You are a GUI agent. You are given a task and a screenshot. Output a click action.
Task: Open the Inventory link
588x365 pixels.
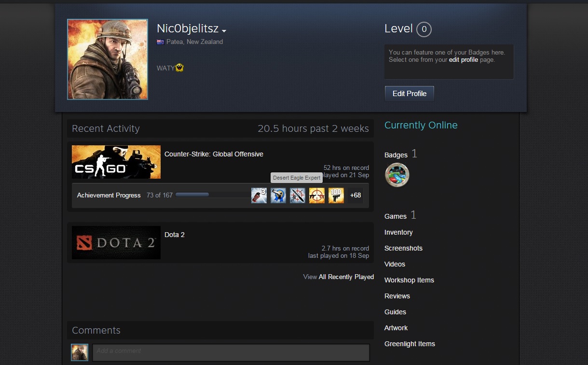point(398,232)
